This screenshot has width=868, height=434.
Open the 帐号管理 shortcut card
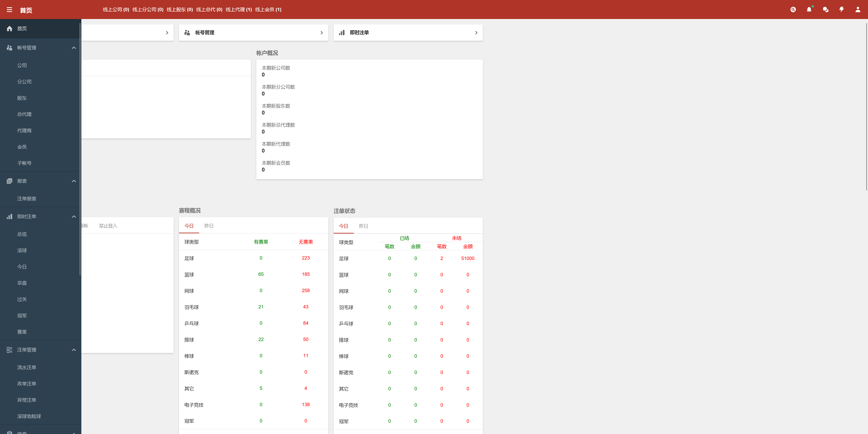253,33
